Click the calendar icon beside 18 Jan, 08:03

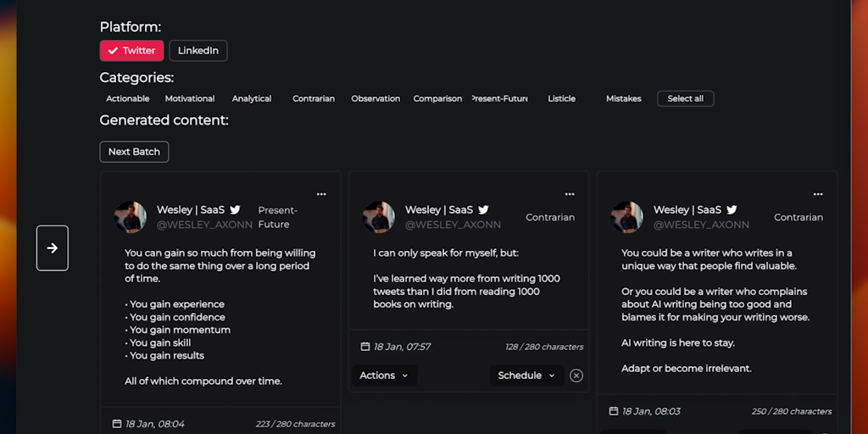tap(614, 411)
